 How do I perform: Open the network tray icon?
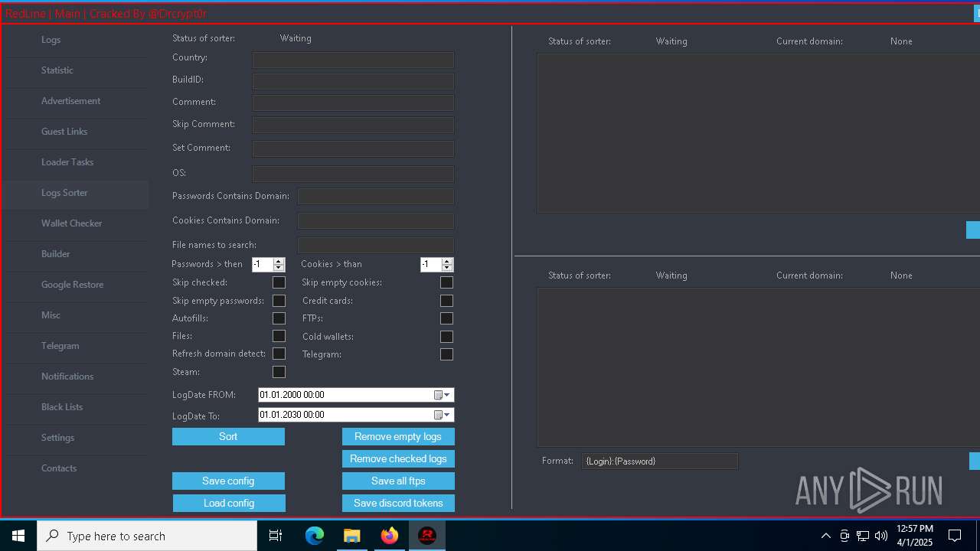tap(863, 536)
